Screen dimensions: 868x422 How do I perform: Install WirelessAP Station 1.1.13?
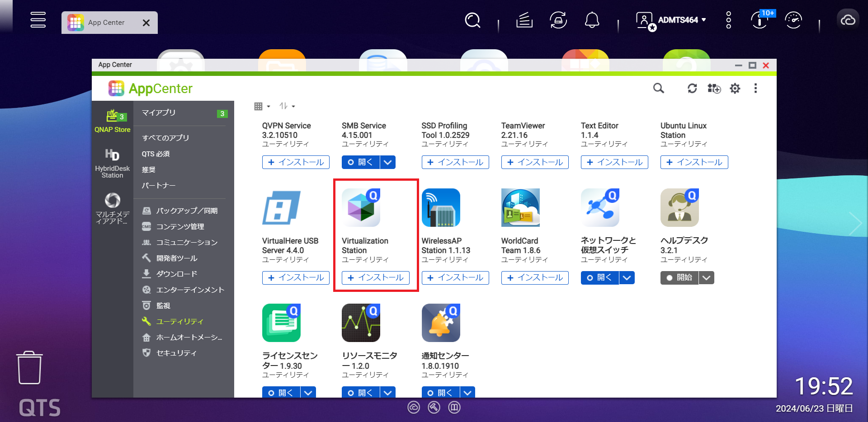[x=455, y=277]
